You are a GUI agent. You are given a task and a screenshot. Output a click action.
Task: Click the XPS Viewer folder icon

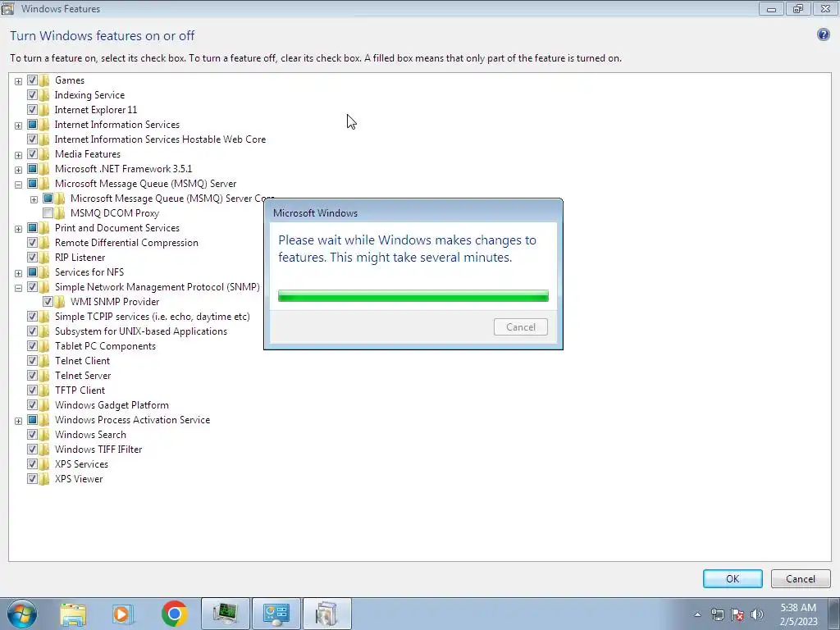tap(44, 479)
